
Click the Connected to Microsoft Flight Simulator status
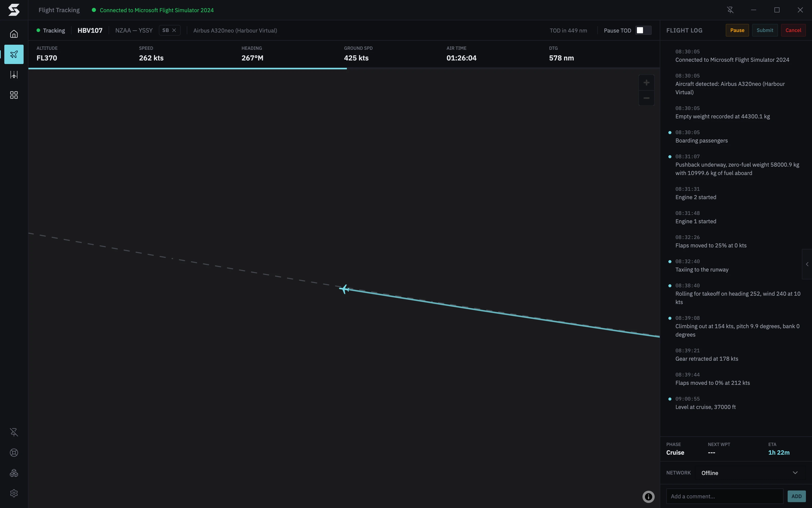pyautogui.click(x=153, y=10)
